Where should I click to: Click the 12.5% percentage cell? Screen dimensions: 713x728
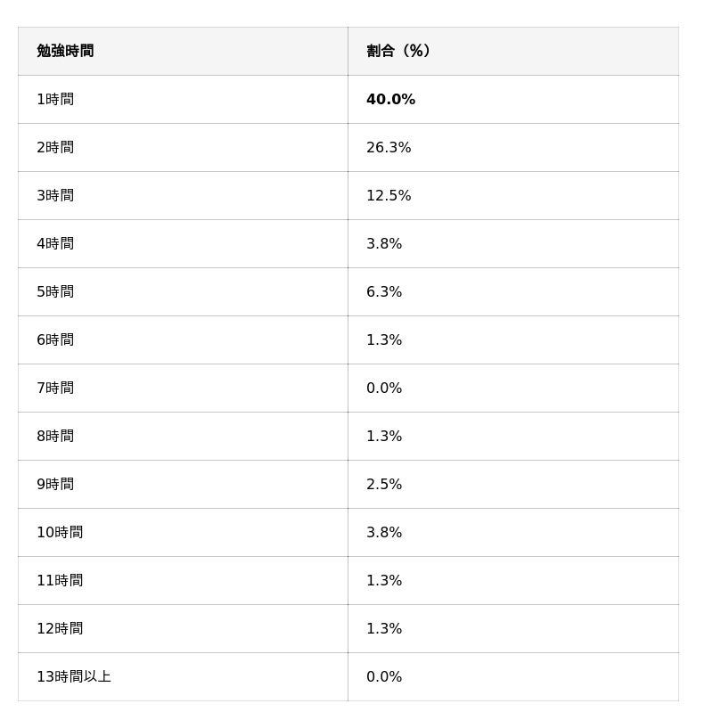pos(389,195)
